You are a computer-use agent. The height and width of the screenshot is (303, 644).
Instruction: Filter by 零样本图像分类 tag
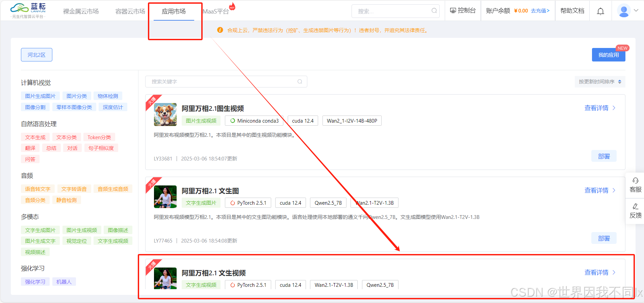coord(74,107)
